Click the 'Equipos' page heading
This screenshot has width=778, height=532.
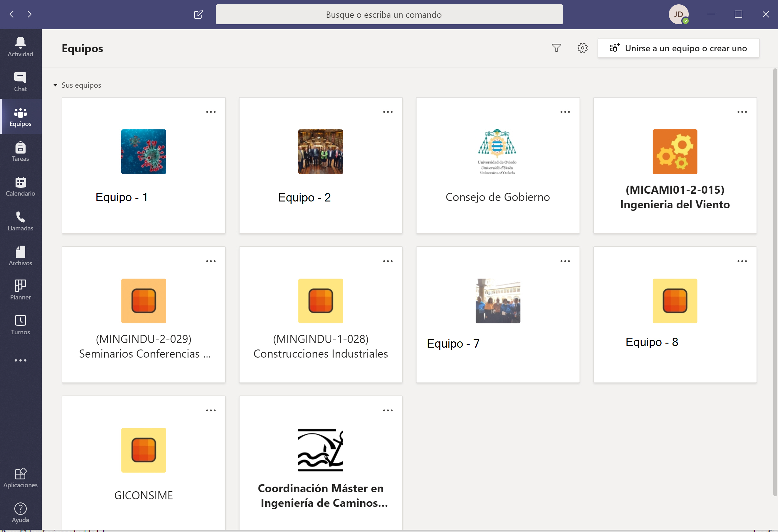tap(82, 49)
